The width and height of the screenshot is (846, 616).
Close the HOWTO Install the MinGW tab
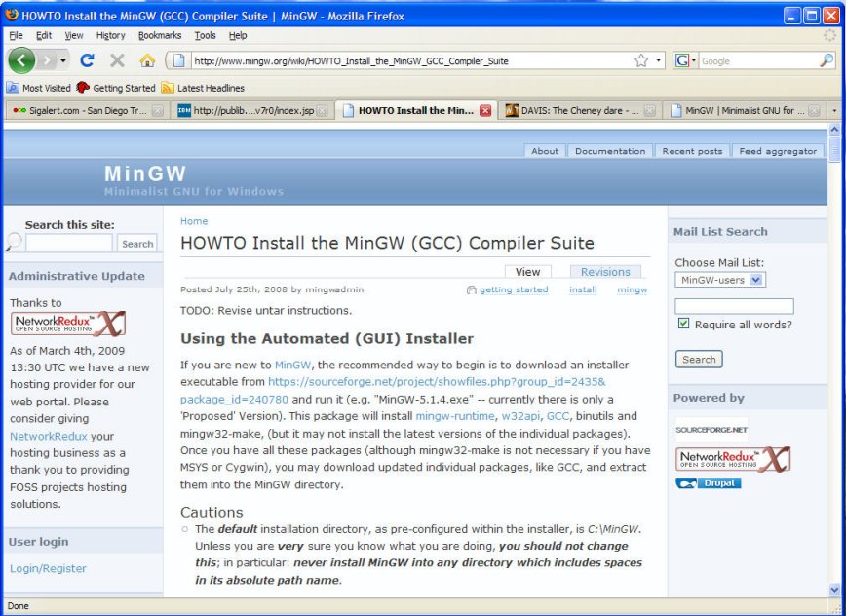point(485,111)
